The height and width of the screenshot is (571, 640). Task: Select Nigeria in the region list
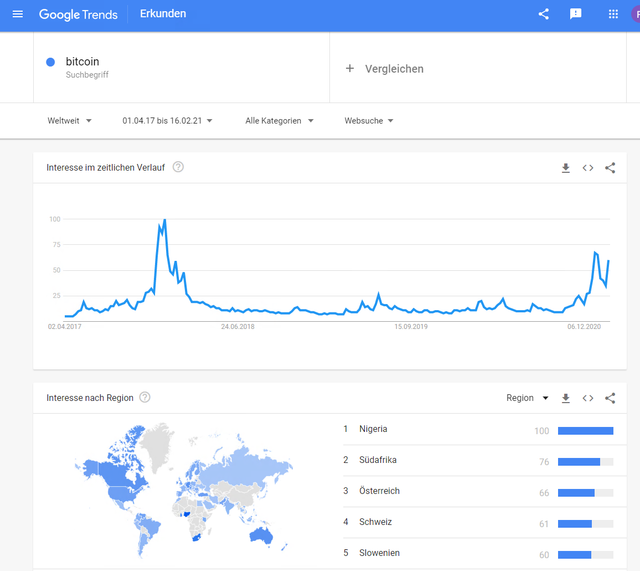click(x=373, y=429)
